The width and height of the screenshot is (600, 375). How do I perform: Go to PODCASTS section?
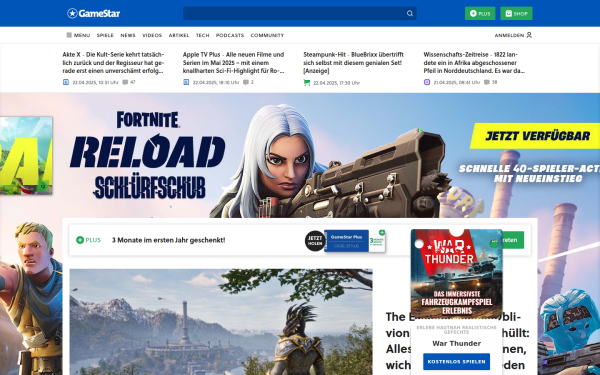click(x=230, y=35)
